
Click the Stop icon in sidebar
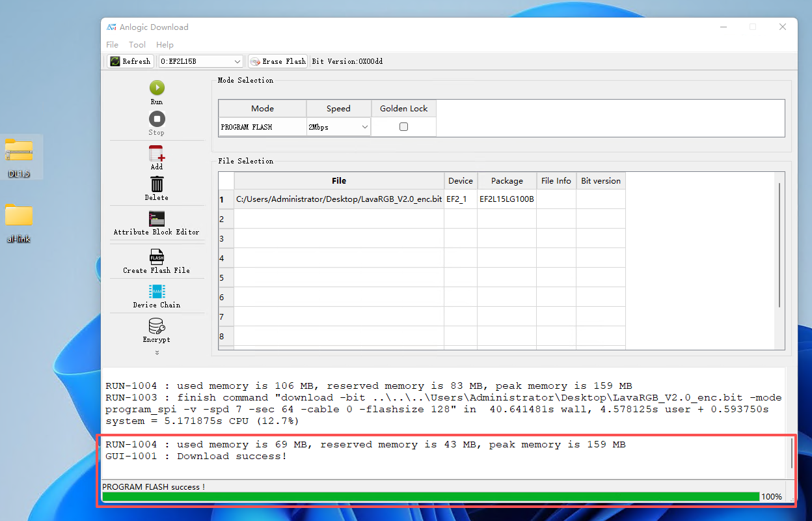tap(157, 119)
